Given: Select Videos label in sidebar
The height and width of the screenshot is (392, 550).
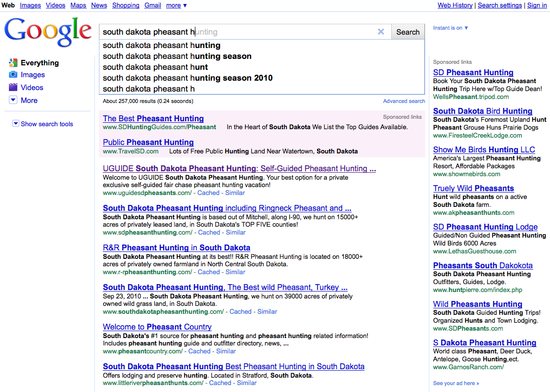Looking at the screenshot, I should click(32, 87).
